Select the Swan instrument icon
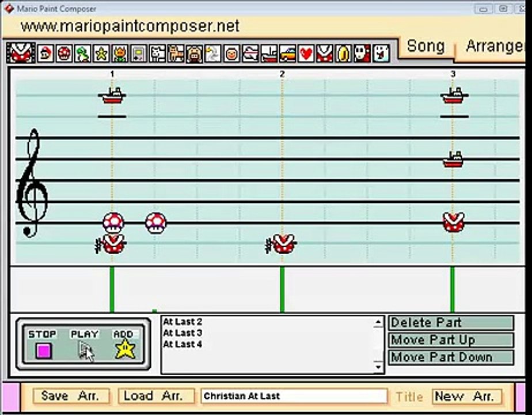The width and height of the screenshot is (532, 415). click(x=213, y=54)
